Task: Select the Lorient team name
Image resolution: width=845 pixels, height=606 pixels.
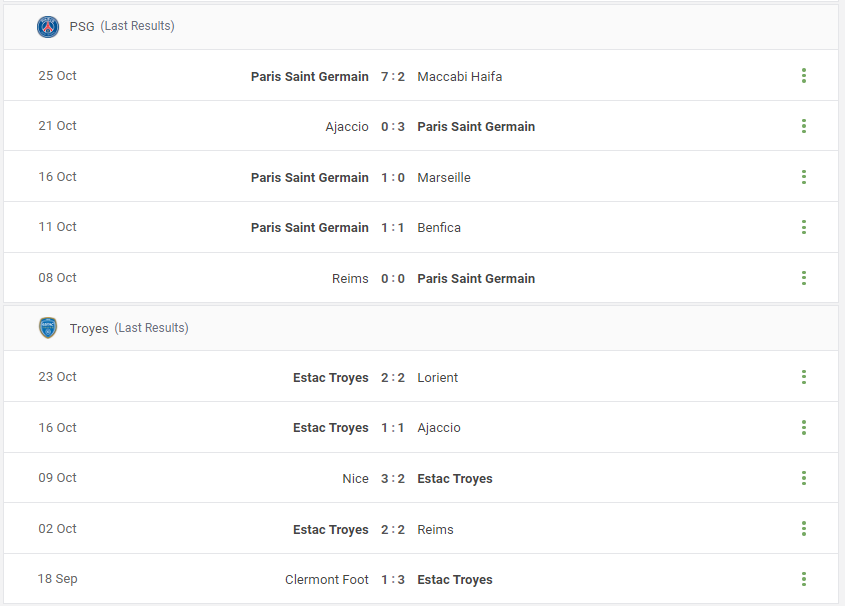Action: [438, 378]
